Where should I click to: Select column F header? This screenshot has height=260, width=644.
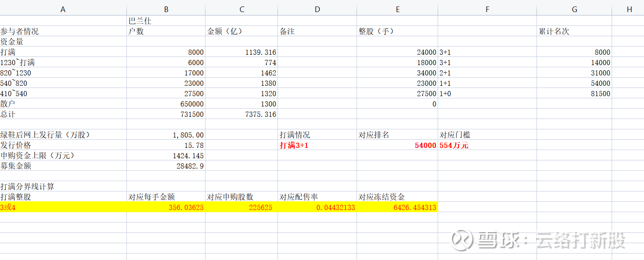(487, 9)
